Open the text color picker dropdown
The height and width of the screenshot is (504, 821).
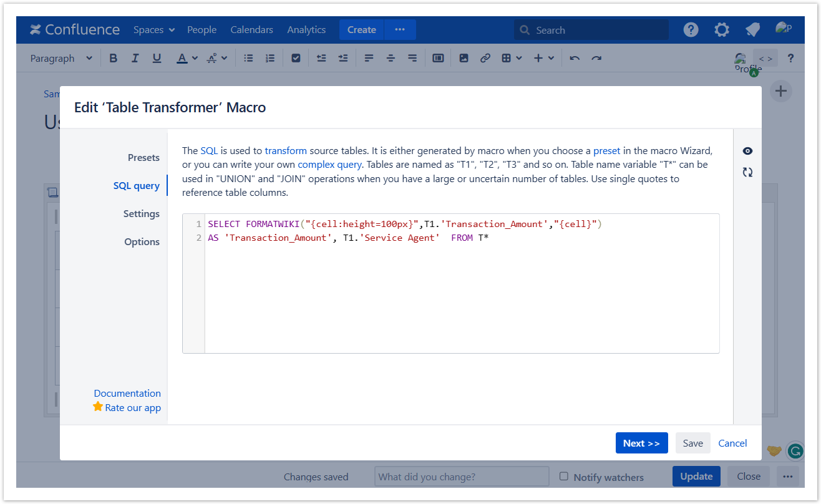tap(194, 58)
